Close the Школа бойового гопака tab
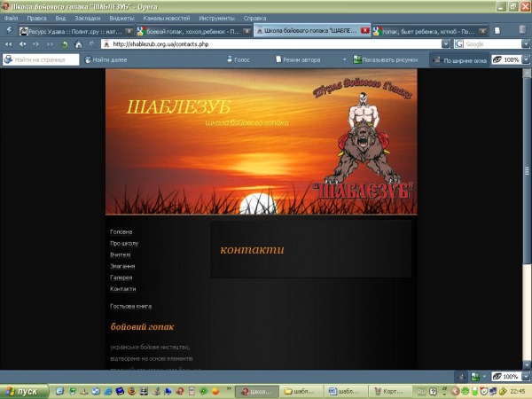 tap(365, 30)
